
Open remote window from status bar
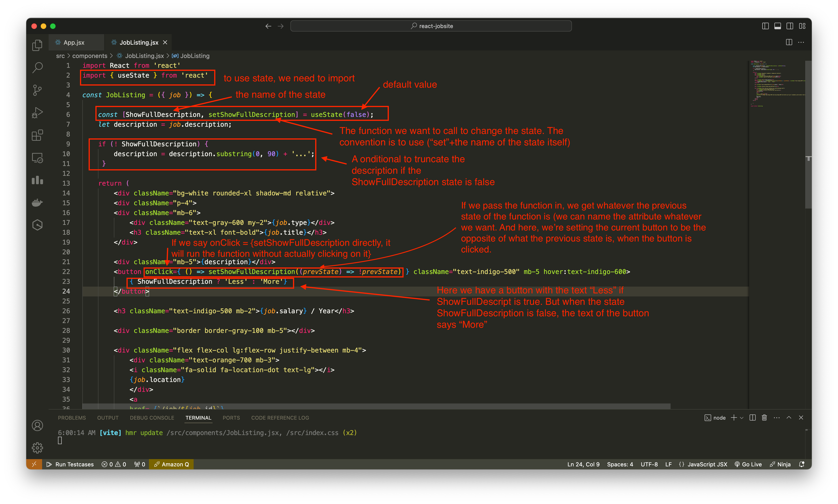tap(34, 464)
